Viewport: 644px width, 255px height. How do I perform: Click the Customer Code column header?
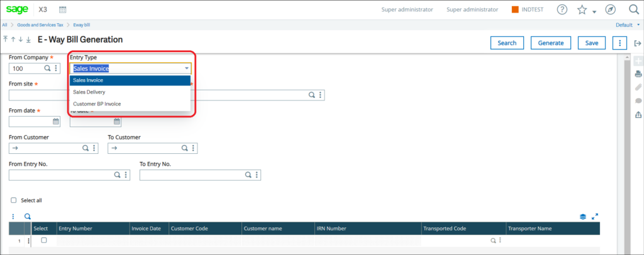click(x=205, y=229)
